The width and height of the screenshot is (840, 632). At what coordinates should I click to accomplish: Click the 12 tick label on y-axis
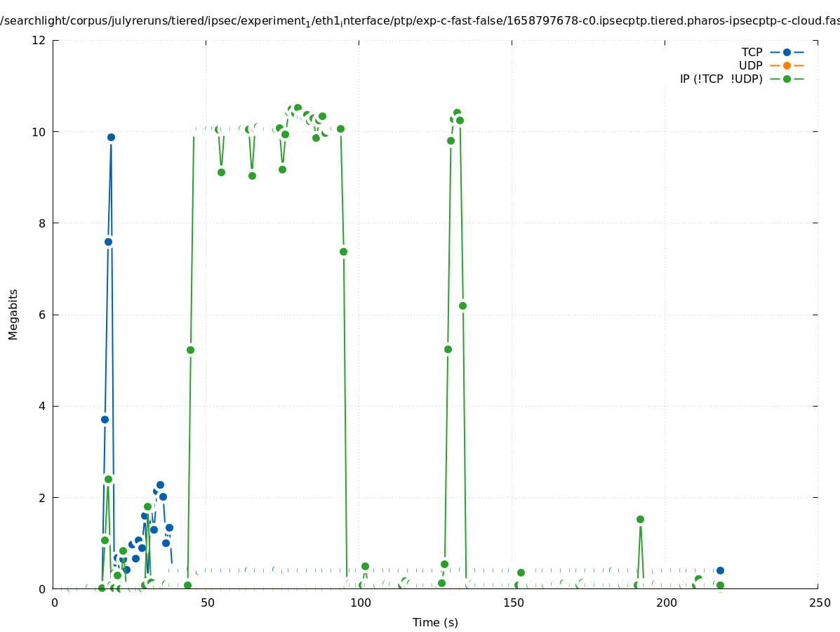[39, 40]
